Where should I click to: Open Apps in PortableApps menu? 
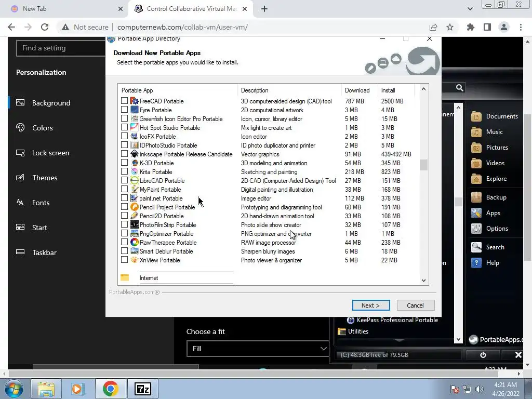(x=486, y=212)
